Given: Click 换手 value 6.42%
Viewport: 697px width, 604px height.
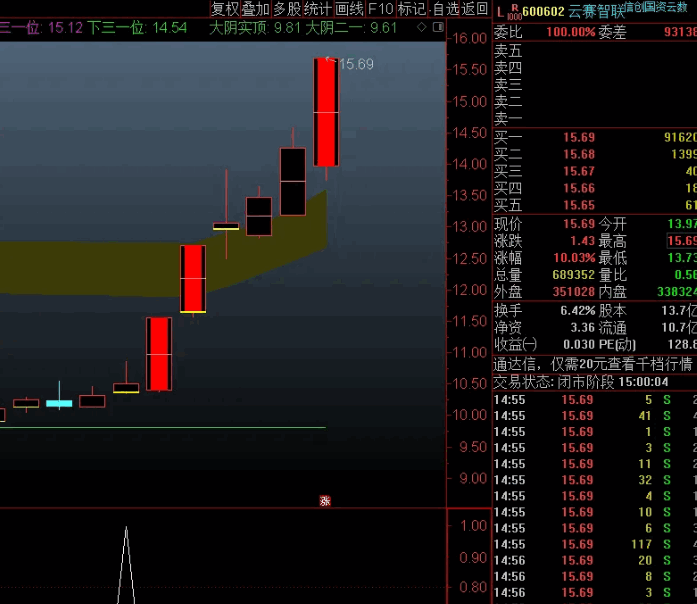Looking at the screenshot, I should 577,310.
